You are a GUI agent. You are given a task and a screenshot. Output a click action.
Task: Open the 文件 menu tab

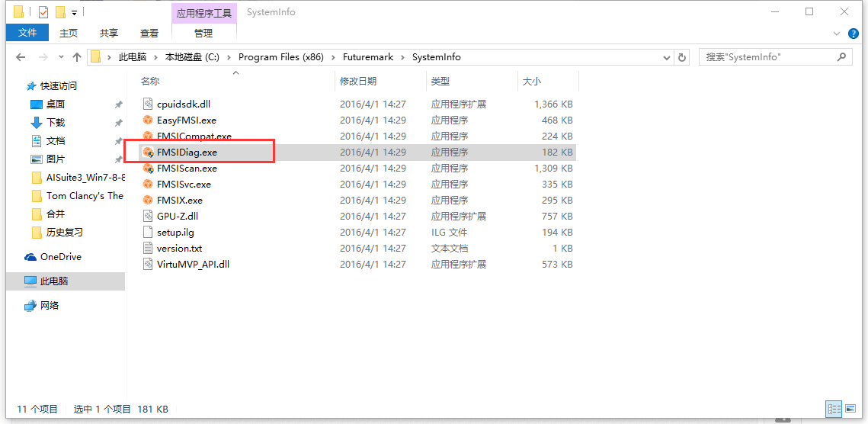(x=27, y=33)
